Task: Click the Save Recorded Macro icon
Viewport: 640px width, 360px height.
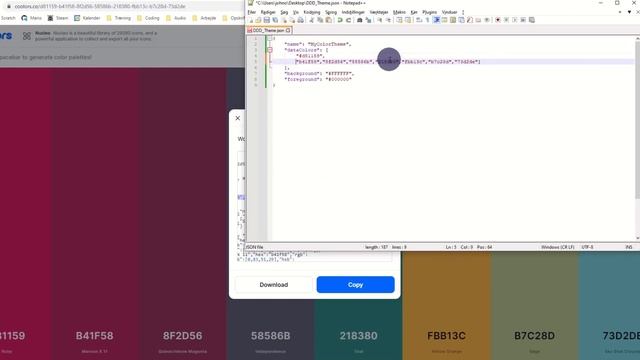Action: 531,20
